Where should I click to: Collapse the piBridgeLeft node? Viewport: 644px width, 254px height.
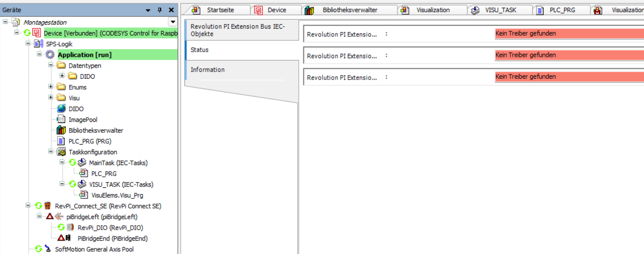pos(39,216)
